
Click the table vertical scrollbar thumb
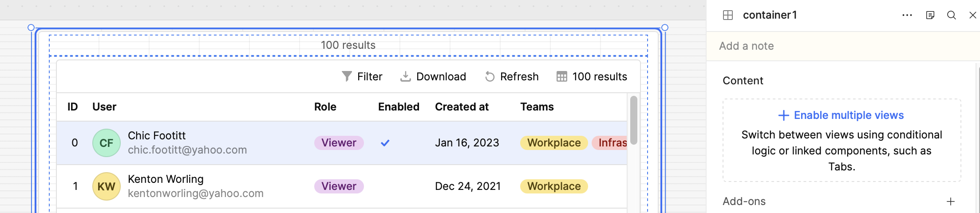click(x=634, y=120)
